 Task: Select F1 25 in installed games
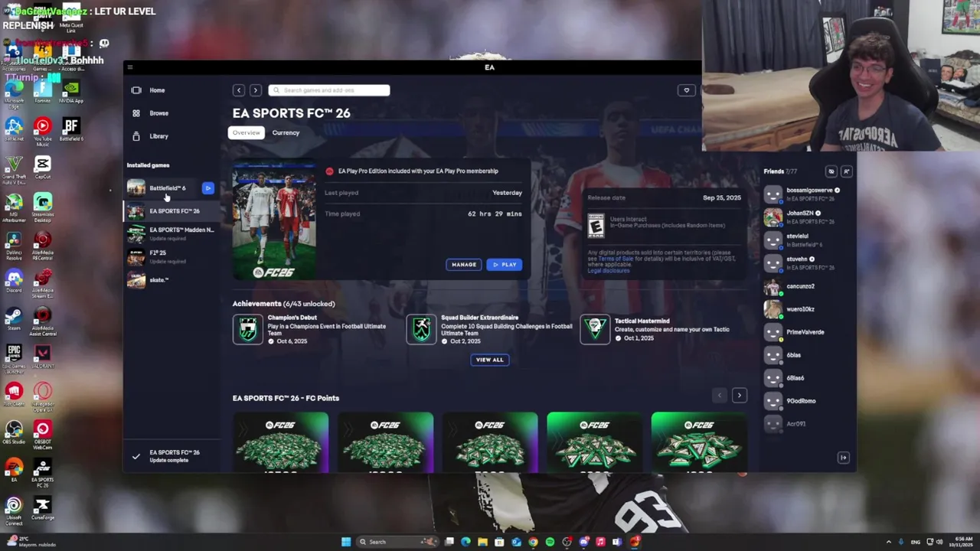(172, 256)
